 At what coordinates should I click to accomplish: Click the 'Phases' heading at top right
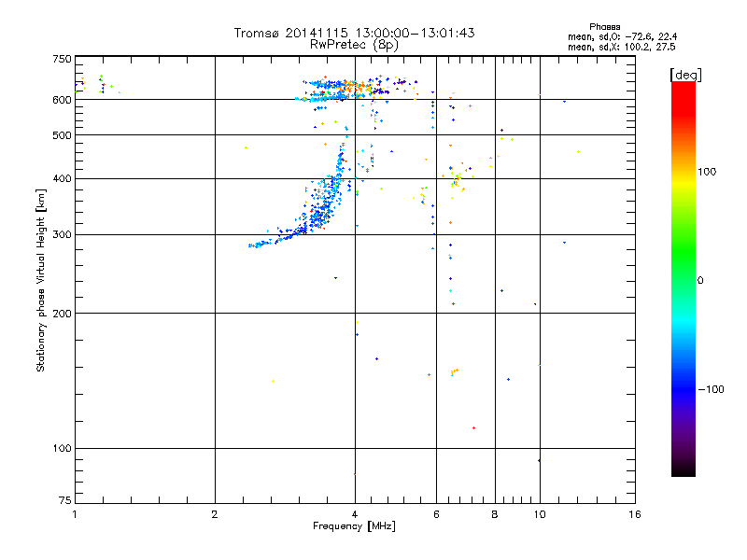[604, 27]
